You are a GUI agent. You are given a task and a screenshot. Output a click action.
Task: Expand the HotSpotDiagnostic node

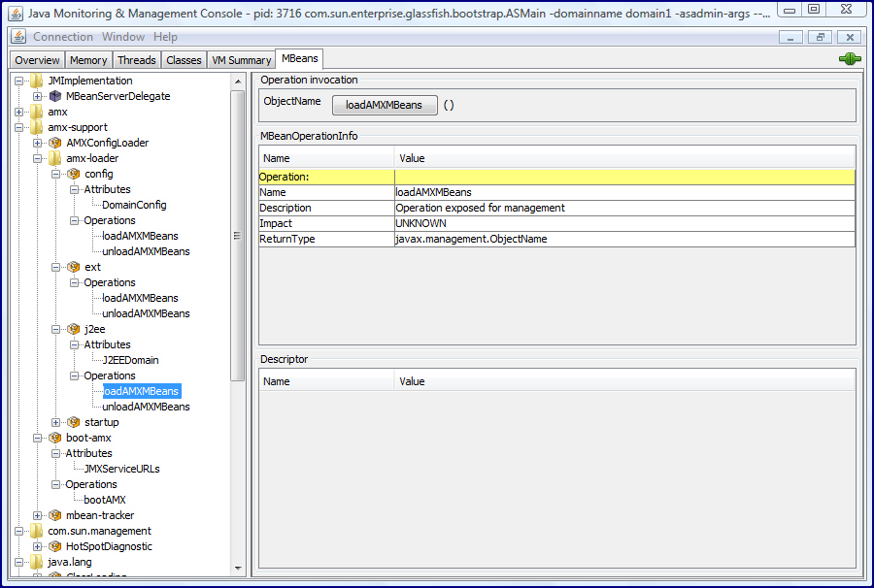point(37,547)
